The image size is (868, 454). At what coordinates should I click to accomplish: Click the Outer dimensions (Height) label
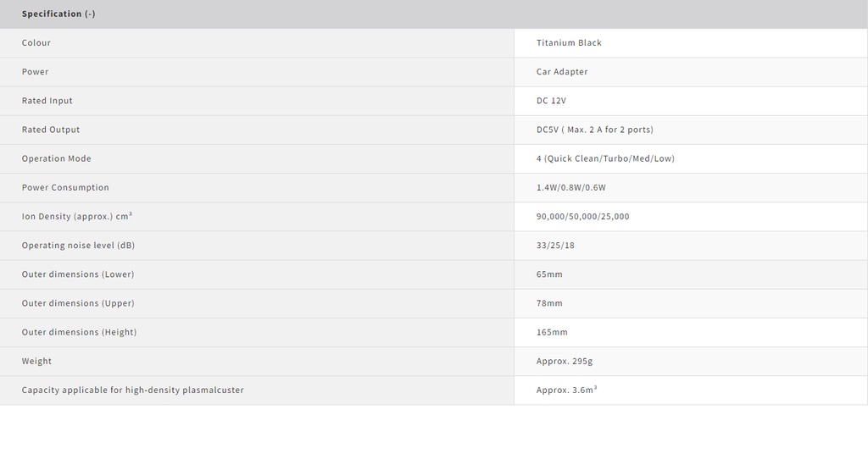[79, 332]
